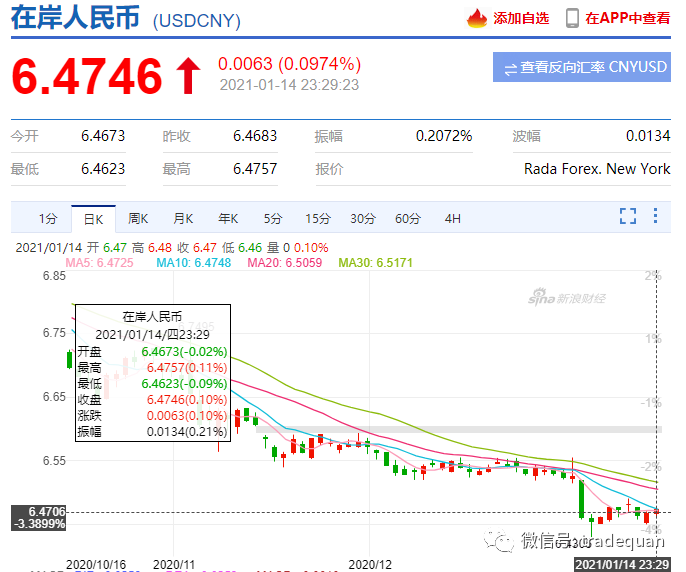Click the 振幅 value 0.2072%
The height and width of the screenshot is (572, 686).
(444, 136)
